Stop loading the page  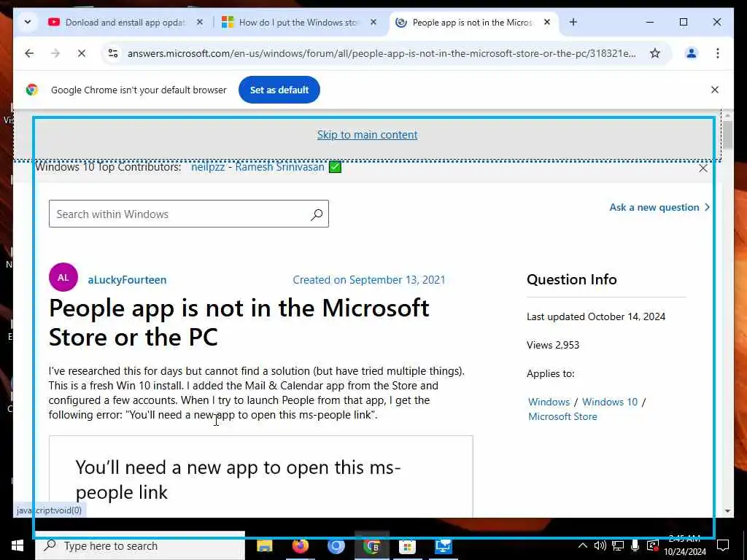coord(82,53)
